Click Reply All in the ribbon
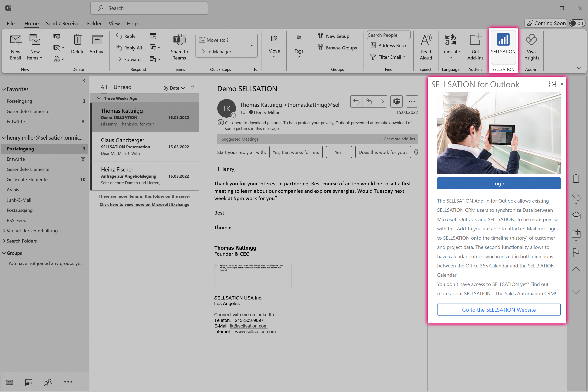This screenshot has height=392, width=588. coord(129,48)
